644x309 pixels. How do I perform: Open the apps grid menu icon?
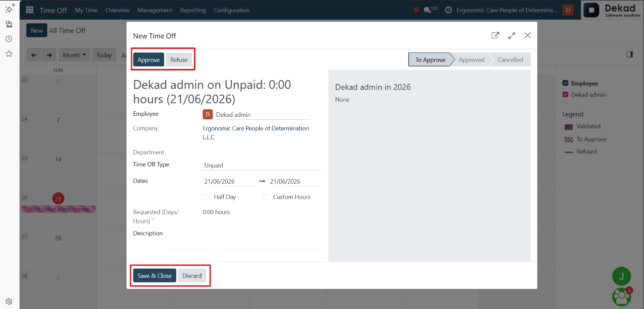tap(30, 10)
